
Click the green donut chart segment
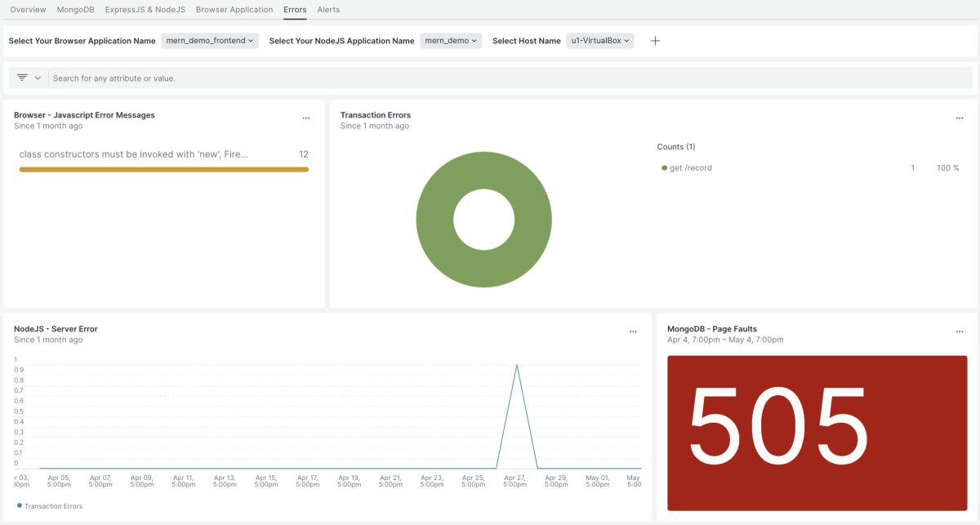pos(433,220)
